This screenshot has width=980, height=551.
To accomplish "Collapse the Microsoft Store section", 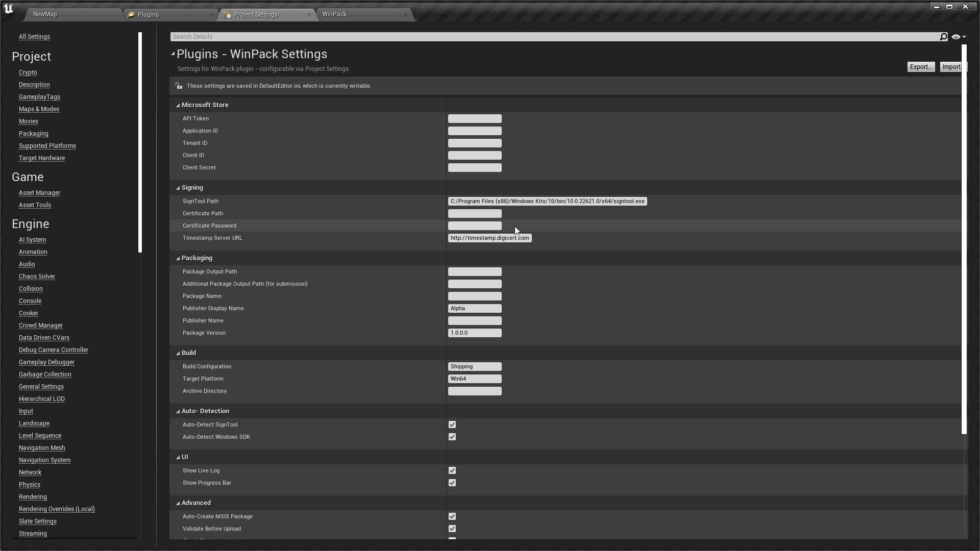I will (x=178, y=105).
